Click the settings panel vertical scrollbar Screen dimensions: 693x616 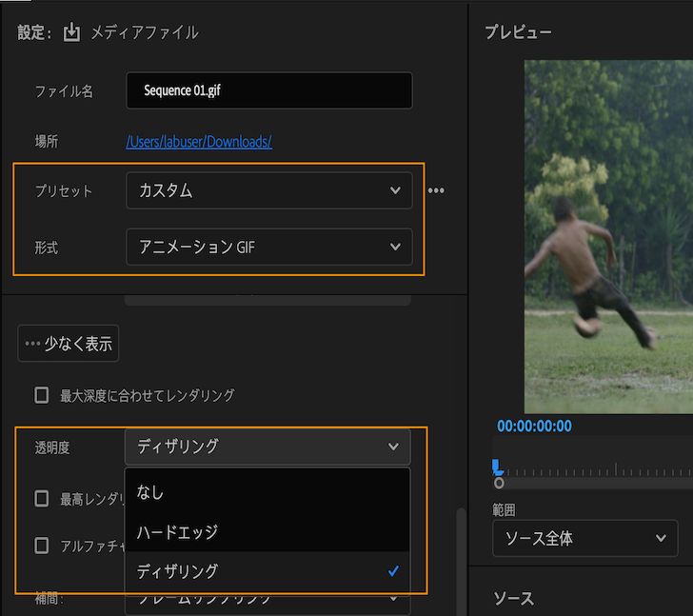(x=461, y=561)
